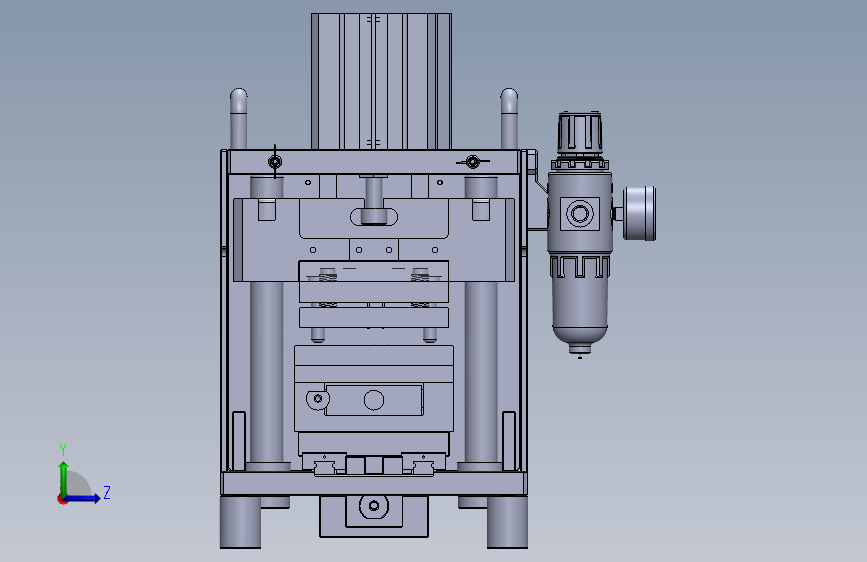Select the round pressure gauge on the regulator
867x562 pixels.
[x=639, y=213]
